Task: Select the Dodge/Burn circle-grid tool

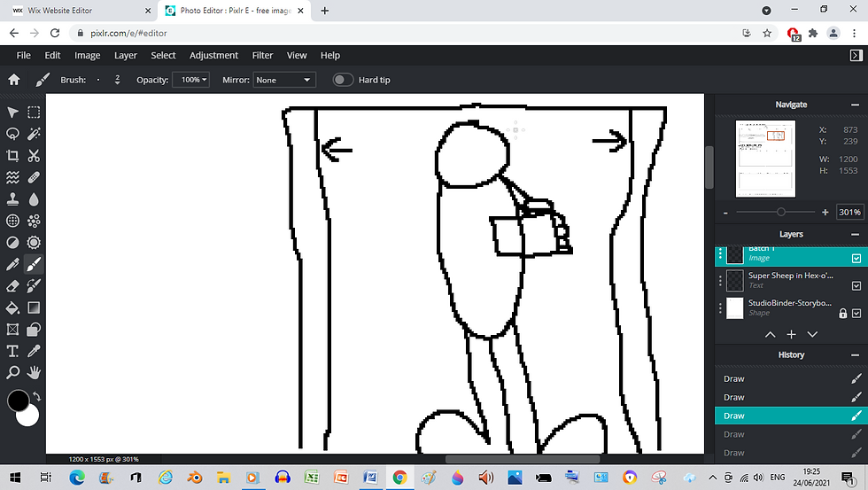Action: coord(12,221)
